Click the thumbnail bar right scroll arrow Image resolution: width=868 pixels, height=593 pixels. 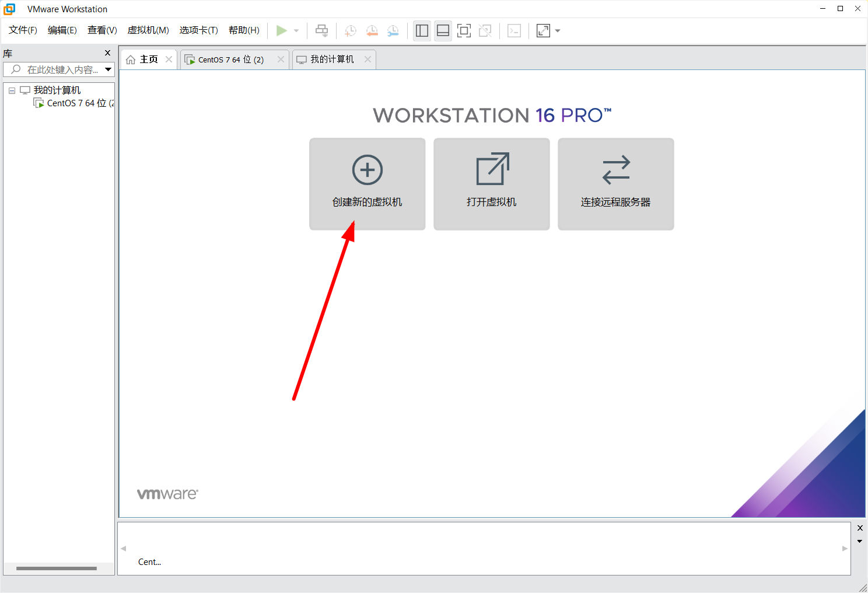(x=845, y=549)
